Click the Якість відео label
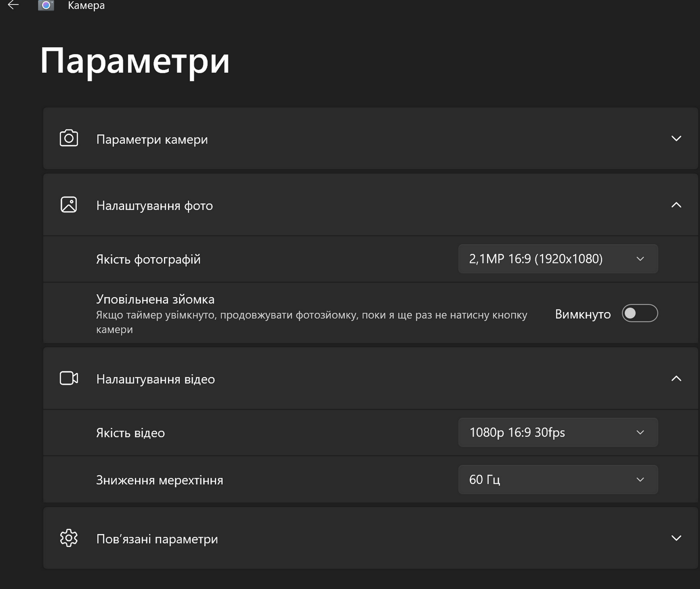 coord(130,433)
